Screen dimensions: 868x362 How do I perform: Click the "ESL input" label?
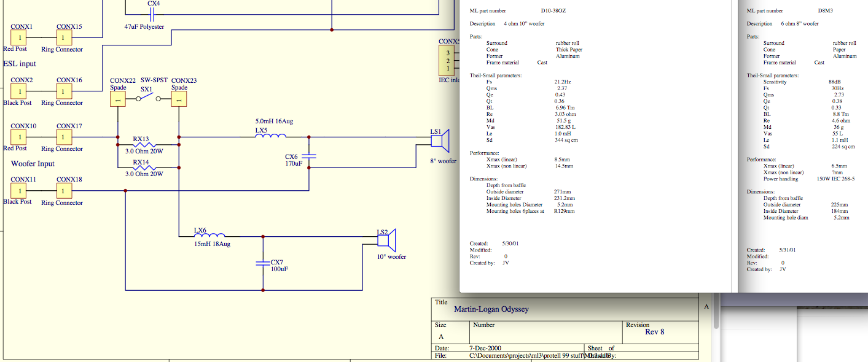coord(20,64)
